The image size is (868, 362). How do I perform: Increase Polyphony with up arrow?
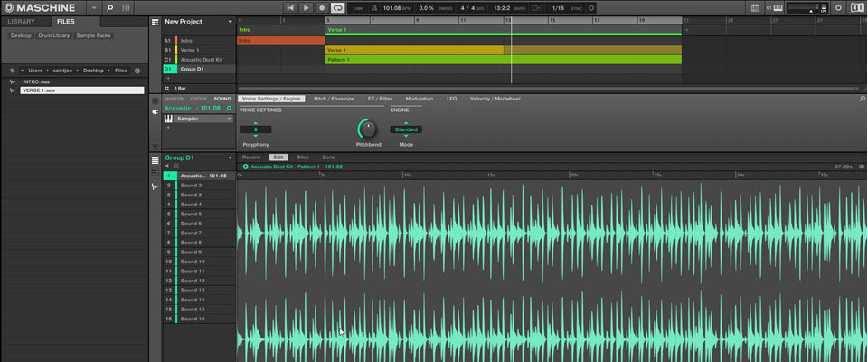(255, 123)
